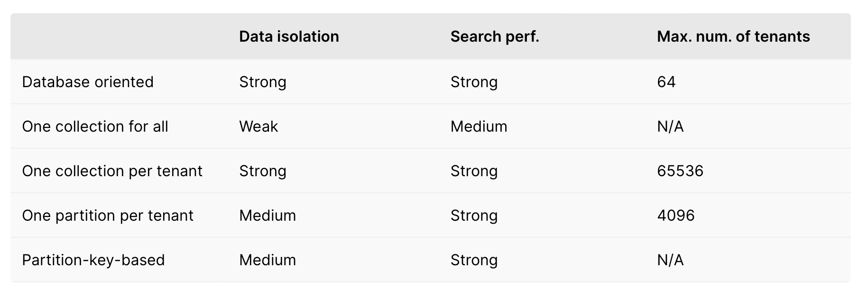Click the tenant limit value 64
Image resolution: width=868 pixels, height=305 pixels.
tap(666, 82)
